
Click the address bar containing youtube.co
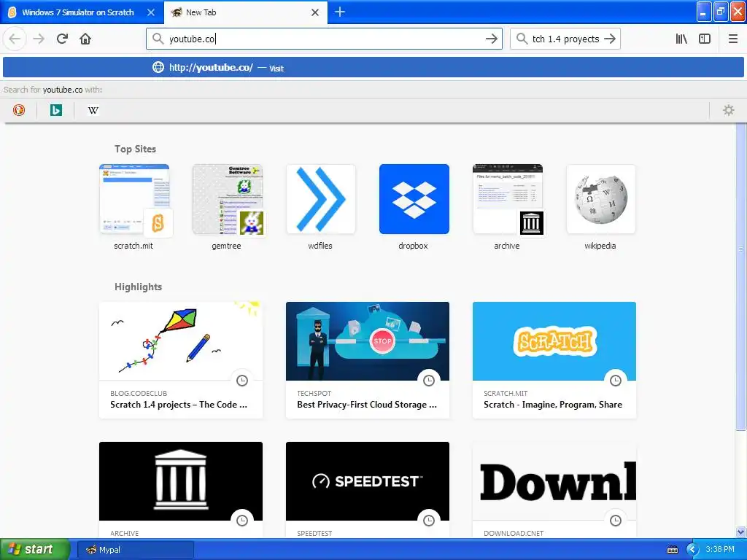click(324, 39)
